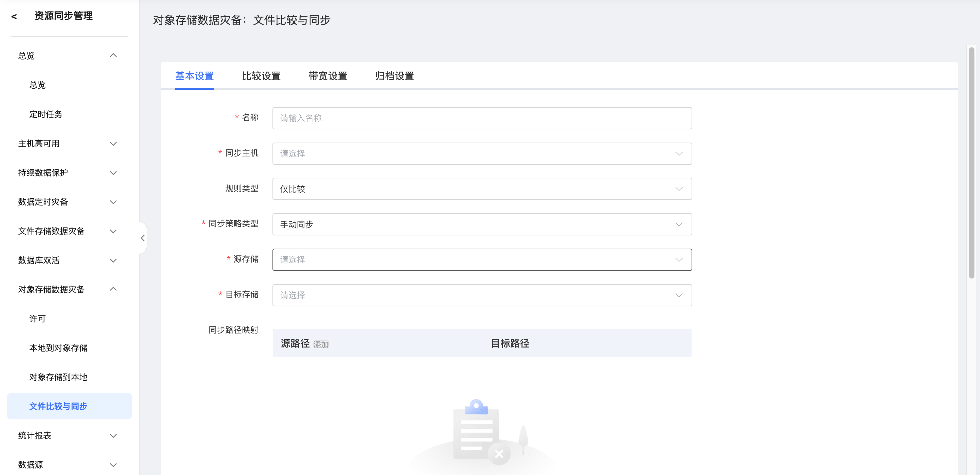Click the 名称 input field
Viewport: 980px width, 475px height.
click(x=482, y=118)
